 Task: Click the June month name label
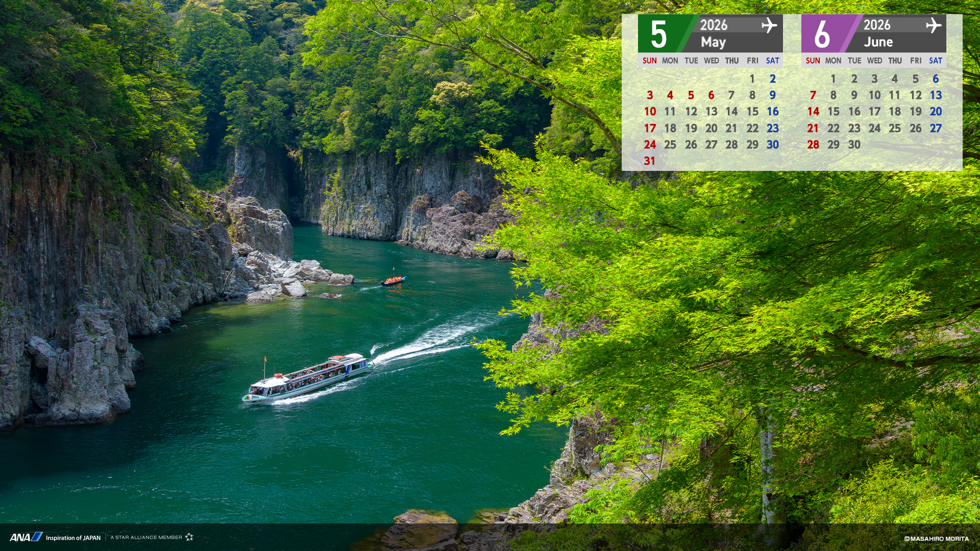coord(878,42)
